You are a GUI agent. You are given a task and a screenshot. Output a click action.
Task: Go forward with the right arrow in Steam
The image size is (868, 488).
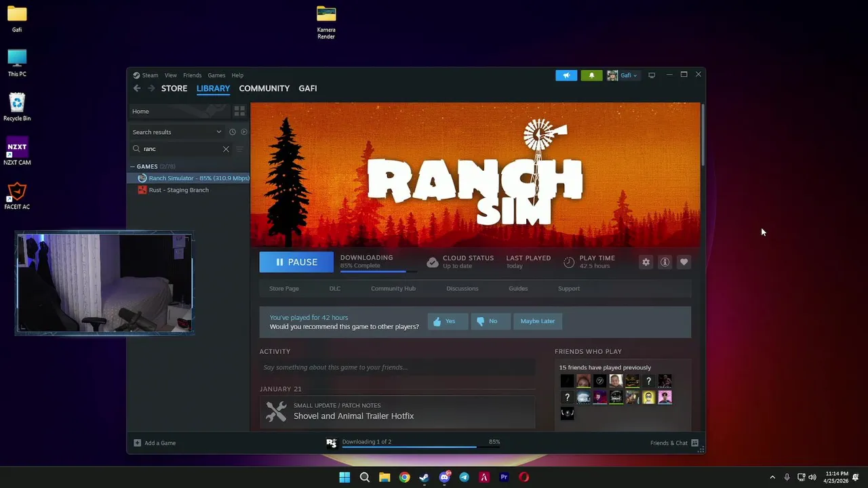tap(151, 88)
